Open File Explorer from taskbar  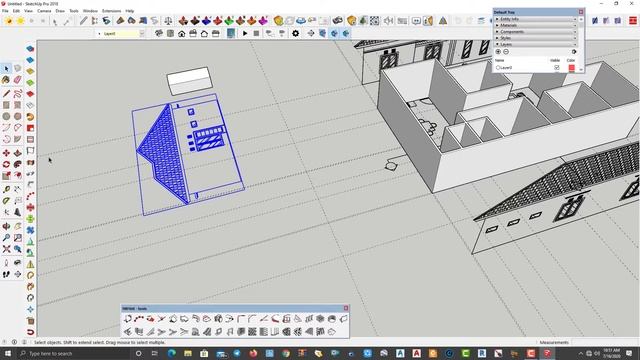pyautogui.click(x=188, y=353)
